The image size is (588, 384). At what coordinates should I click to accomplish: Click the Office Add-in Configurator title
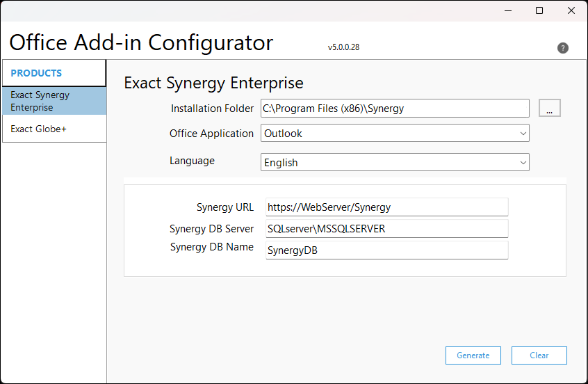(x=141, y=43)
